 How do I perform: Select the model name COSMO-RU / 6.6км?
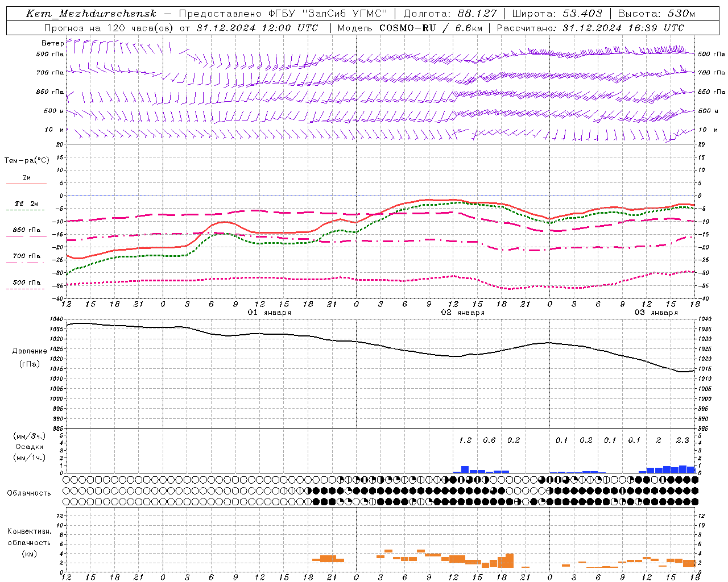tap(431, 28)
